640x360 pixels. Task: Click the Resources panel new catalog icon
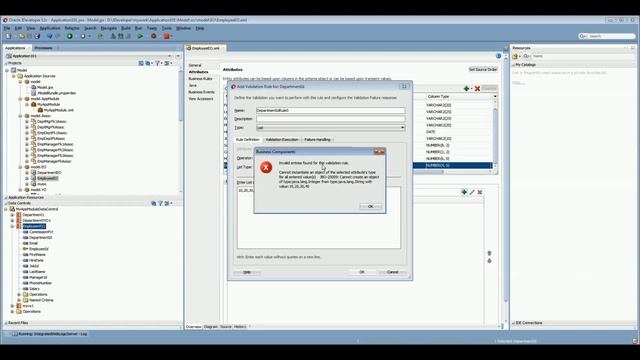(x=515, y=56)
